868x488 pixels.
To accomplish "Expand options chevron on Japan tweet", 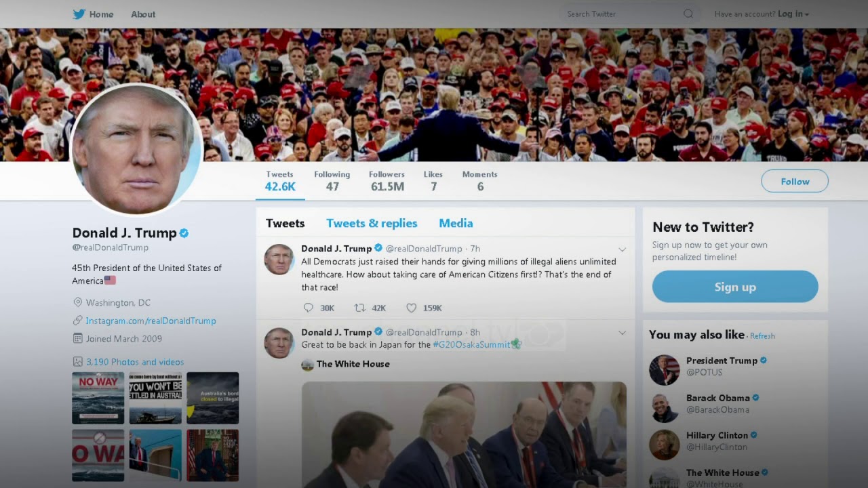I will point(622,333).
